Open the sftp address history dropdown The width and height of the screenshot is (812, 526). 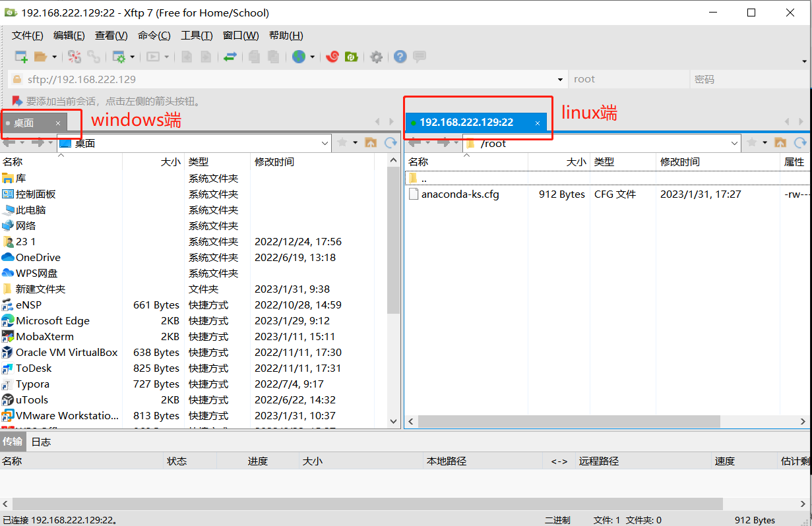[561, 79]
